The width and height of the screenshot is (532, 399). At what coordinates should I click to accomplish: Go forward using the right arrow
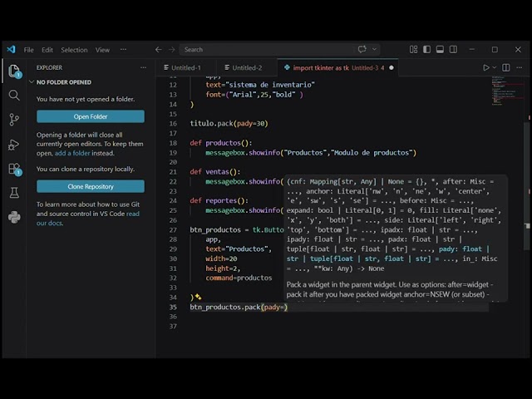pyautogui.click(x=172, y=50)
